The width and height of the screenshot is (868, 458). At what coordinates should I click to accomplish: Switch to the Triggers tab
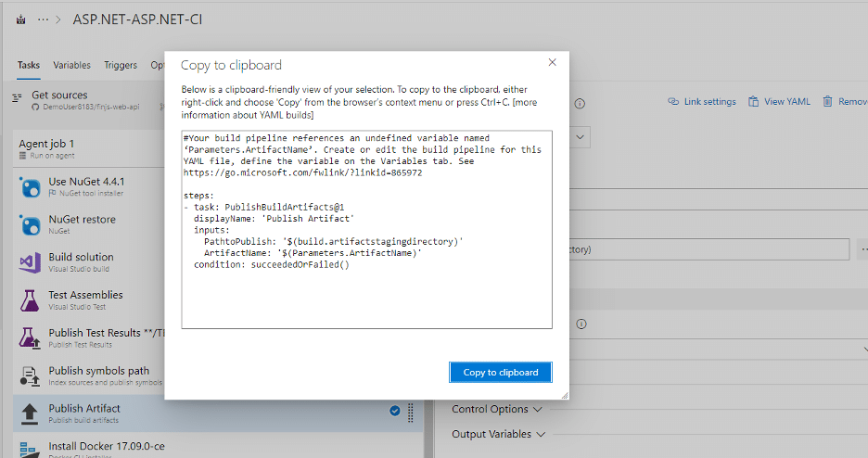coord(121,65)
